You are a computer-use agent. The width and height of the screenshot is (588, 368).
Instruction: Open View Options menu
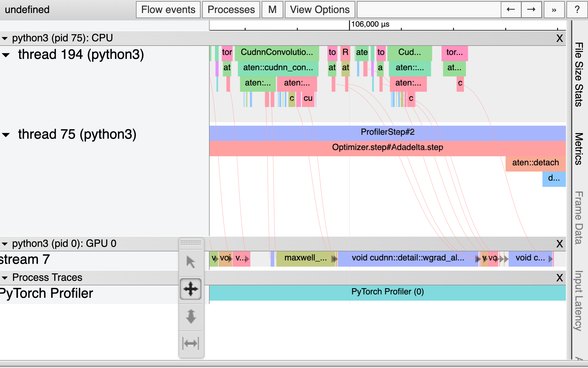319,9
